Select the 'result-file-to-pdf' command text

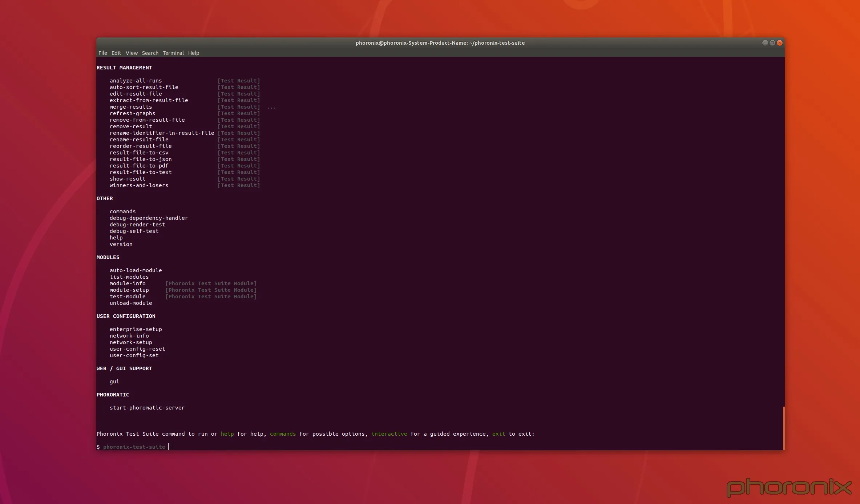(139, 166)
